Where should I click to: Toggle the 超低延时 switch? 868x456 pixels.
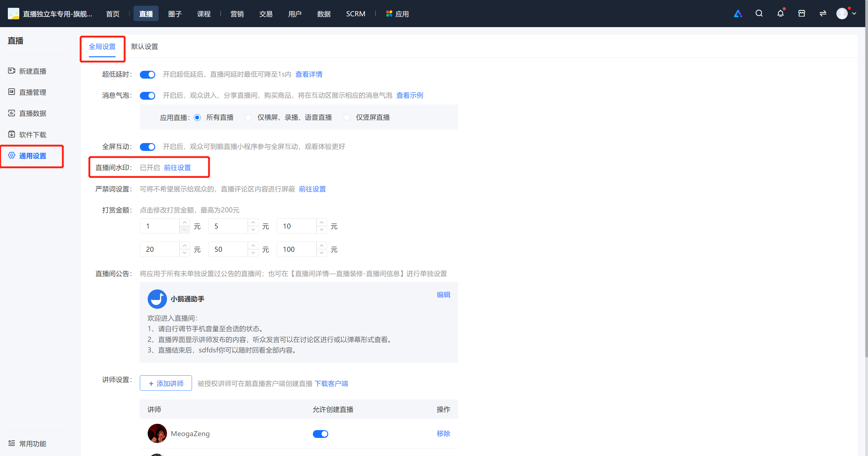pos(148,74)
